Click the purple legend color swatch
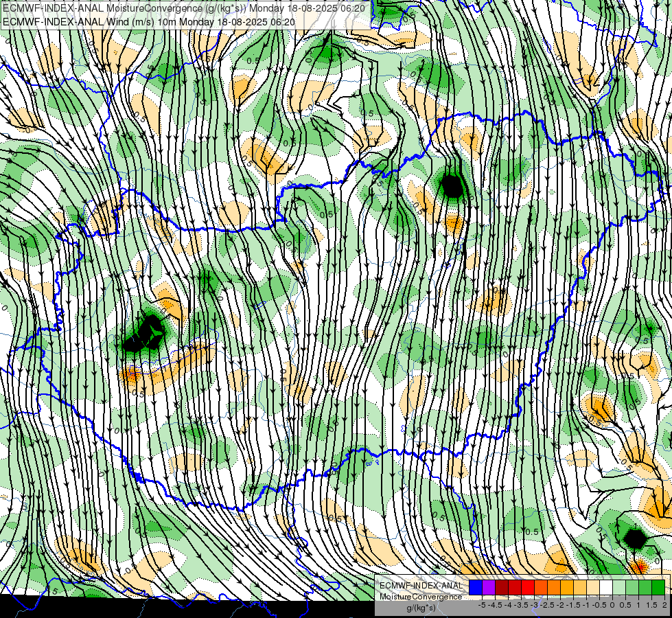 point(489,587)
